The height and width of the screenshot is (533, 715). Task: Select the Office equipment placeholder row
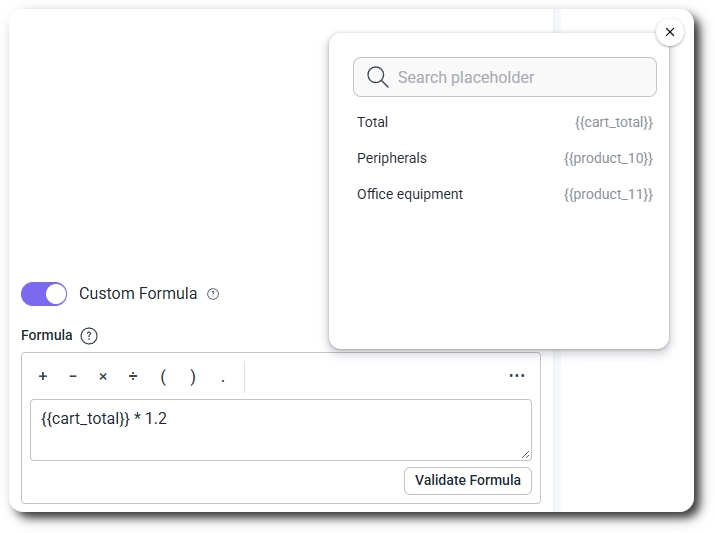(505, 194)
